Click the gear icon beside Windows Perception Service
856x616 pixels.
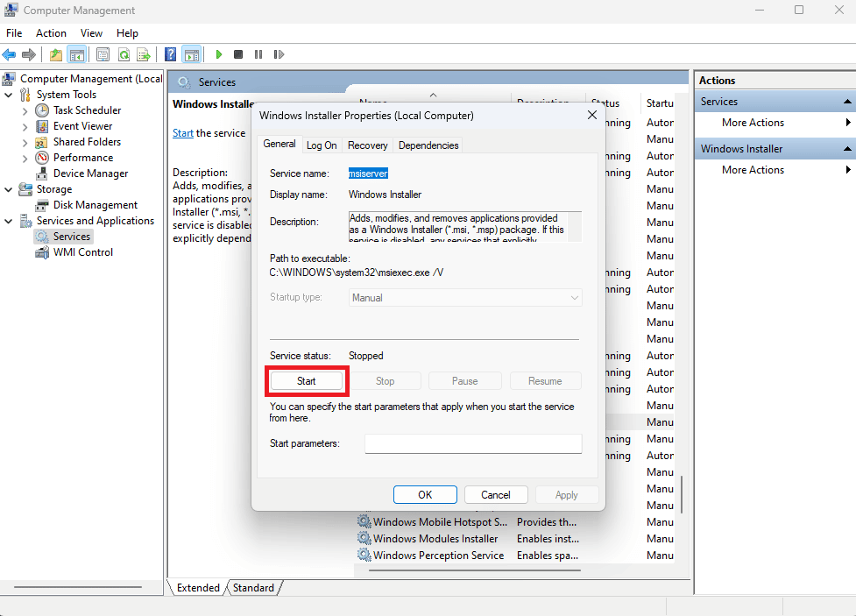point(364,555)
